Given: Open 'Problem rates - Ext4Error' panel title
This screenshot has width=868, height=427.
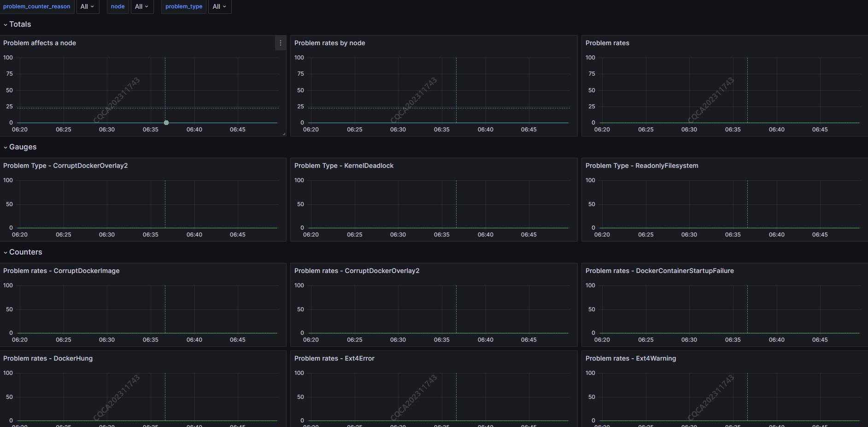Looking at the screenshot, I should (334, 358).
